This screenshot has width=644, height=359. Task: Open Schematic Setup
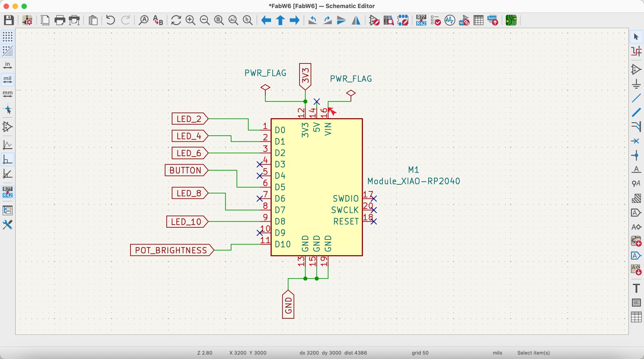click(x=27, y=20)
